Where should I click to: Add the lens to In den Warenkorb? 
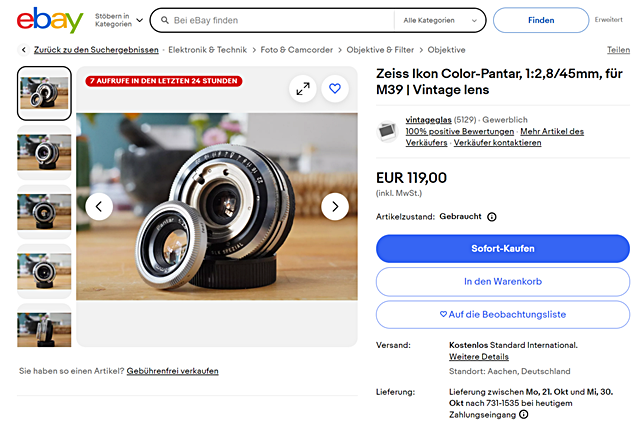(502, 282)
